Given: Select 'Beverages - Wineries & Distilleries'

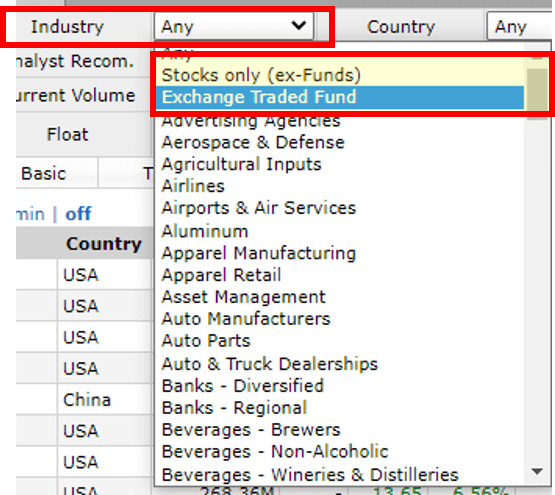Looking at the screenshot, I should tap(340, 475).
